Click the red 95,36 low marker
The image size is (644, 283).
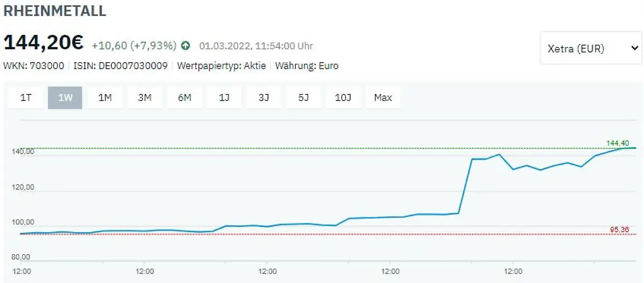click(619, 229)
